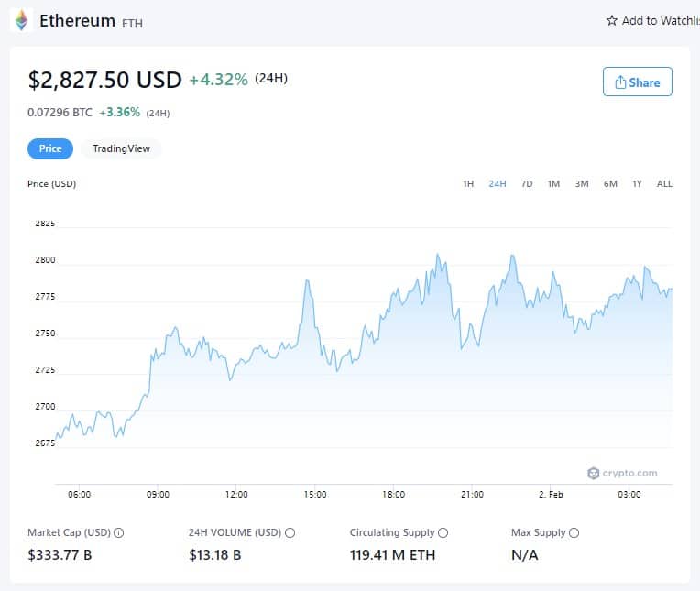Viewport: 700px width, 591px height.
Task: Select the 3M time range
Action: click(x=582, y=184)
